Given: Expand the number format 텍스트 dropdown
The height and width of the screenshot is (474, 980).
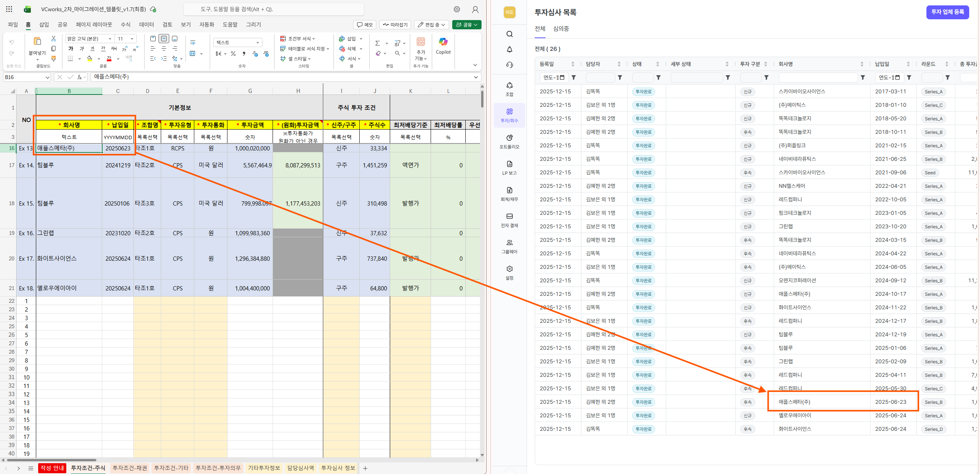Looking at the screenshot, I should click(x=238, y=42).
